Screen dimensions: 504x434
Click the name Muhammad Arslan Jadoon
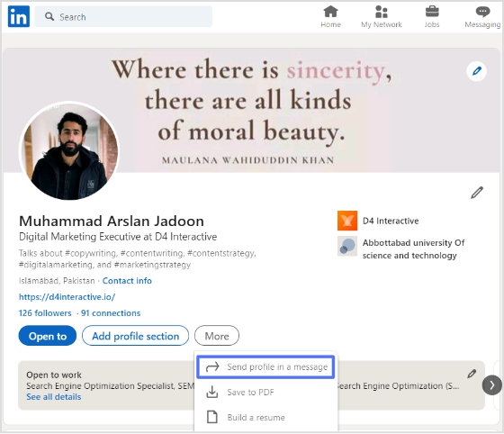(x=112, y=222)
